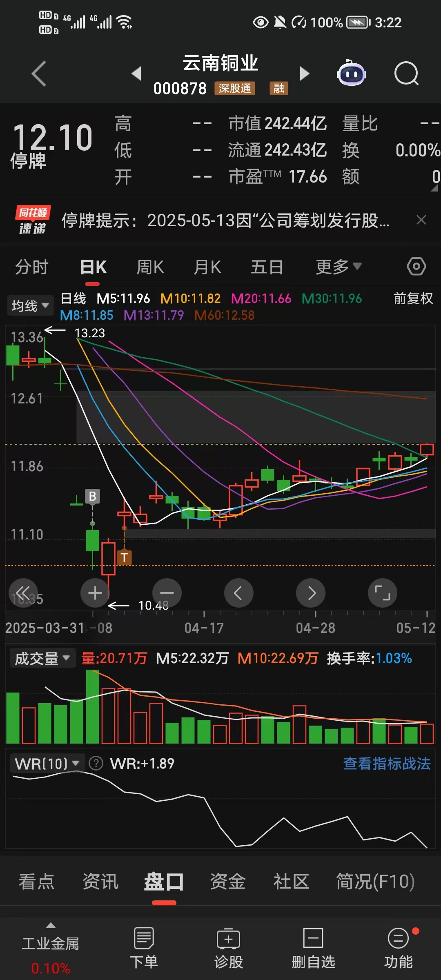Open the 资讯 news tab
This screenshot has height=980, width=441.
[100, 881]
